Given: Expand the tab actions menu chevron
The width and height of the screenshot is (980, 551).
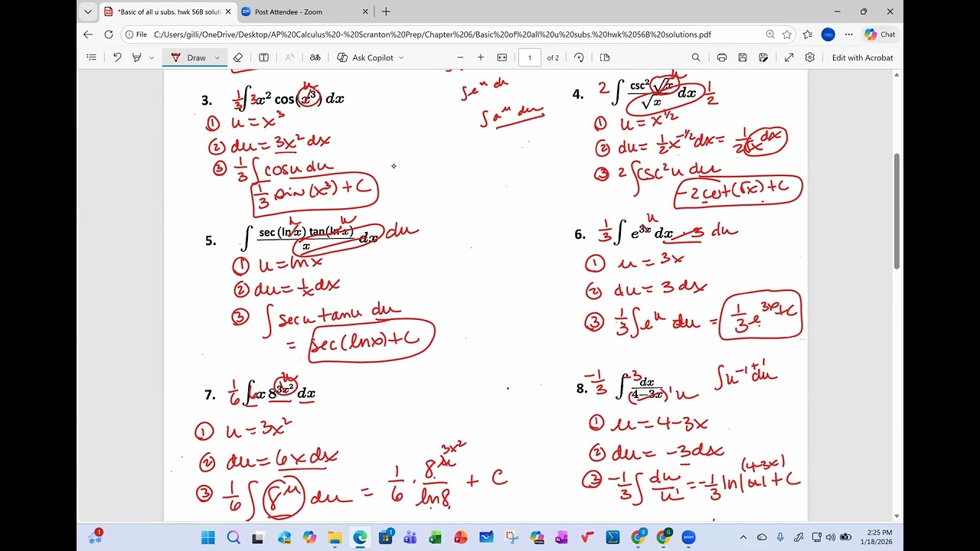Looking at the screenshot, I should [88, 11].
